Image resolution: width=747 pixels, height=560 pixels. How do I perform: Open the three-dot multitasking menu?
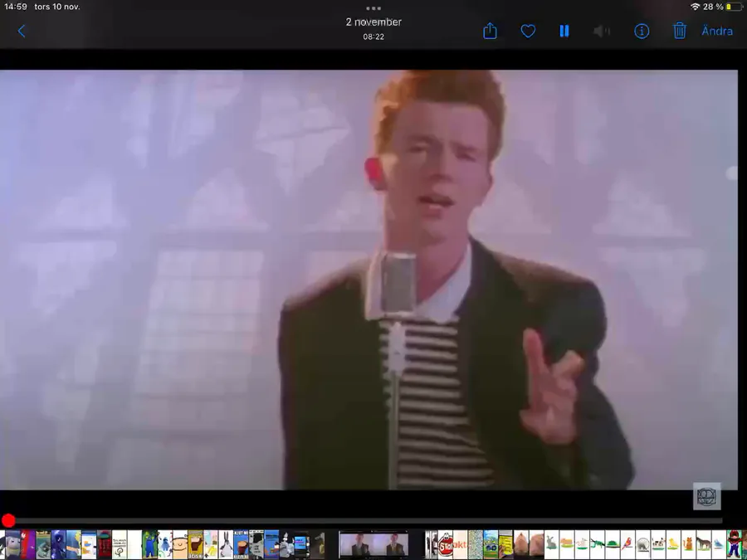[x=373, y=8]
